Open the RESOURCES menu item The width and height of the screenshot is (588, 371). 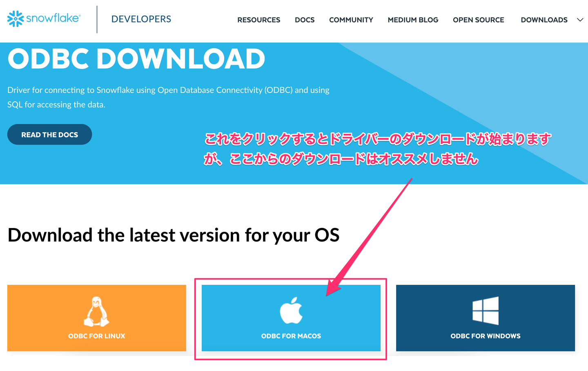click(259, 20)
